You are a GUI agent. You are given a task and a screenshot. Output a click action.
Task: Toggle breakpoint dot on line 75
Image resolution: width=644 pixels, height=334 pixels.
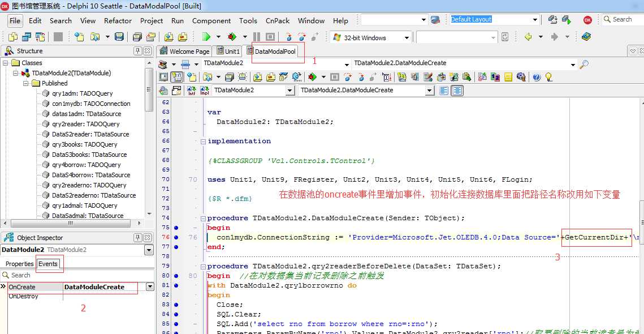pos(176,228)
